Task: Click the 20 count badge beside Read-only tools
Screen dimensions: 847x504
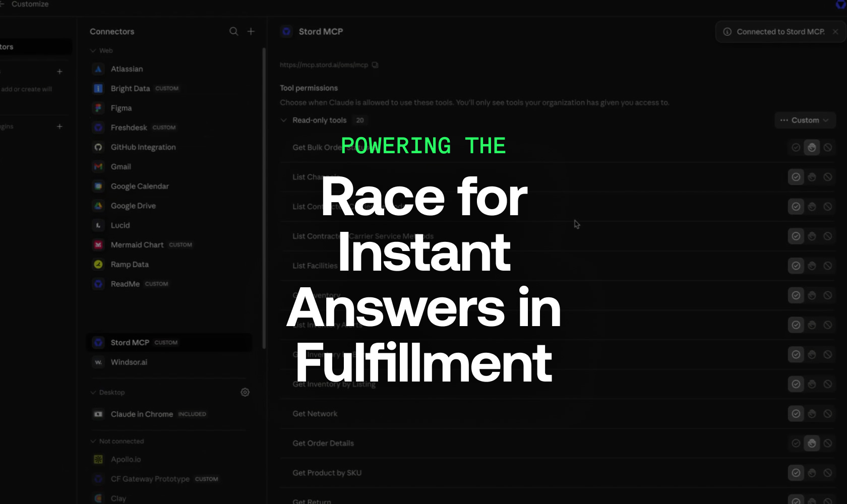Action: click(360, 120)
